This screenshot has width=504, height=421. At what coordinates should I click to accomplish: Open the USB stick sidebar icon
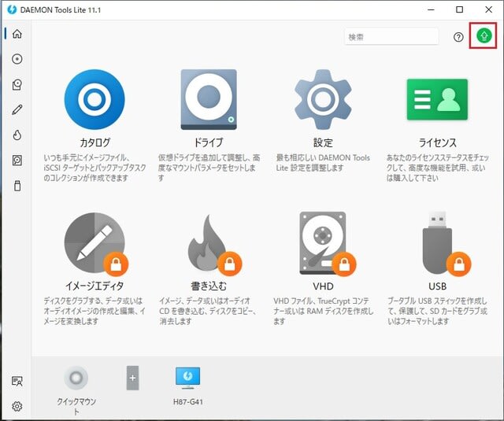tap(17, 186)
